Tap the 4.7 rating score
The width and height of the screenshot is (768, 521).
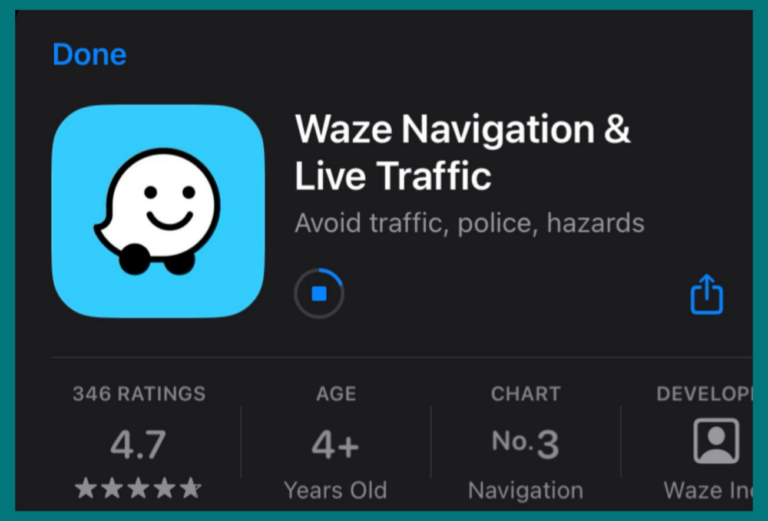tap(138, 444)
